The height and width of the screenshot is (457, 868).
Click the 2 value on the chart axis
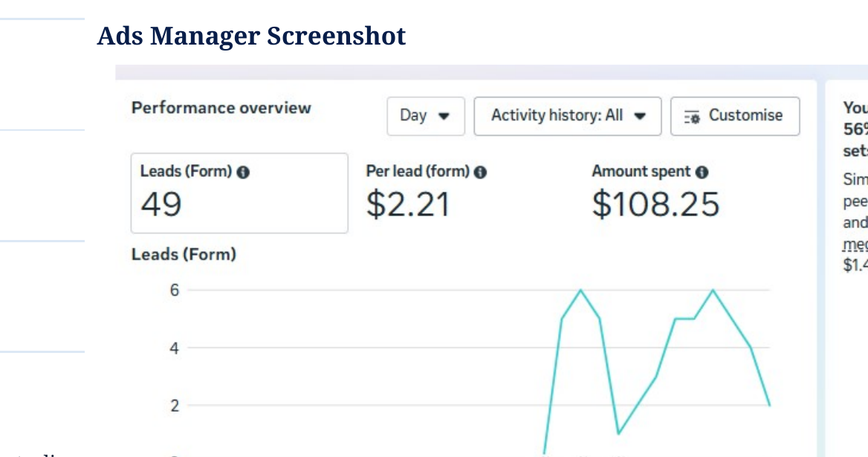pyautogui.click(x=175, y=406)
